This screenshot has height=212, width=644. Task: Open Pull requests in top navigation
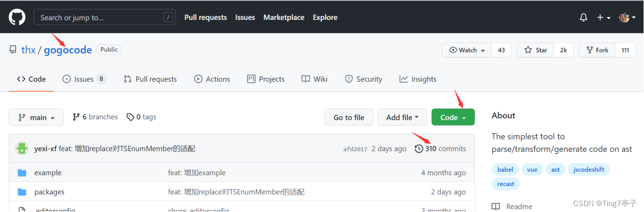click(x=206, y=18)
